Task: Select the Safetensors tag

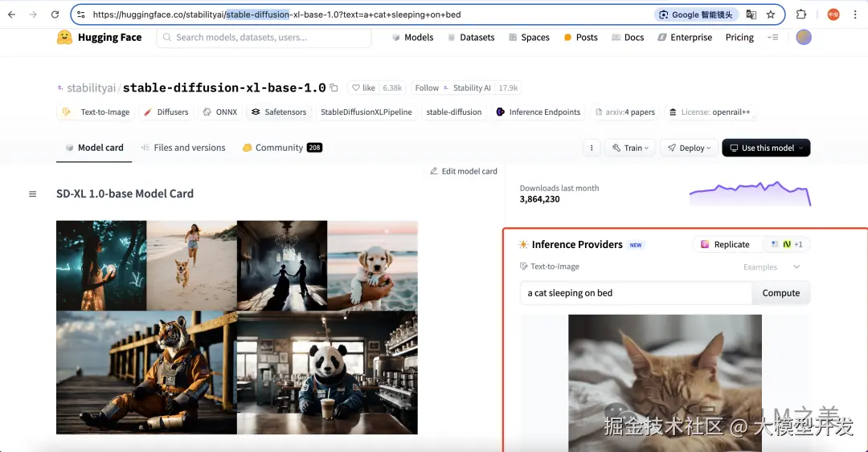Action: (279, 112)
